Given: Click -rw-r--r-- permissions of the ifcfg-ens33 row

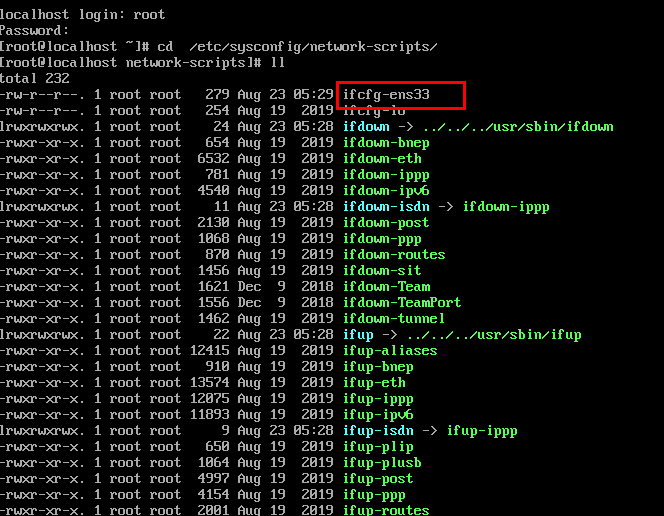Looking at the screenshot, I should point(42,95).
